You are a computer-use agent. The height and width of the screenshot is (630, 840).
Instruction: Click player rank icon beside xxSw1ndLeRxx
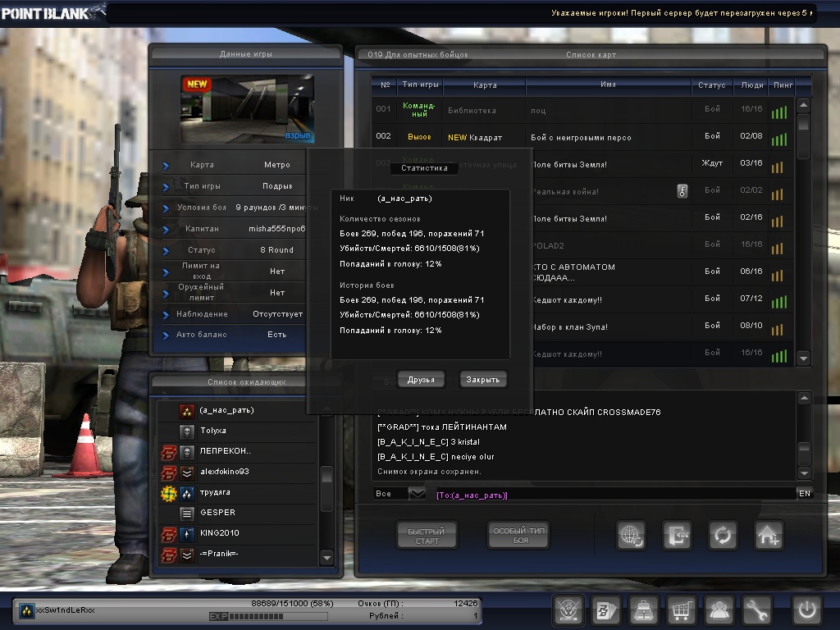point(26,610)
